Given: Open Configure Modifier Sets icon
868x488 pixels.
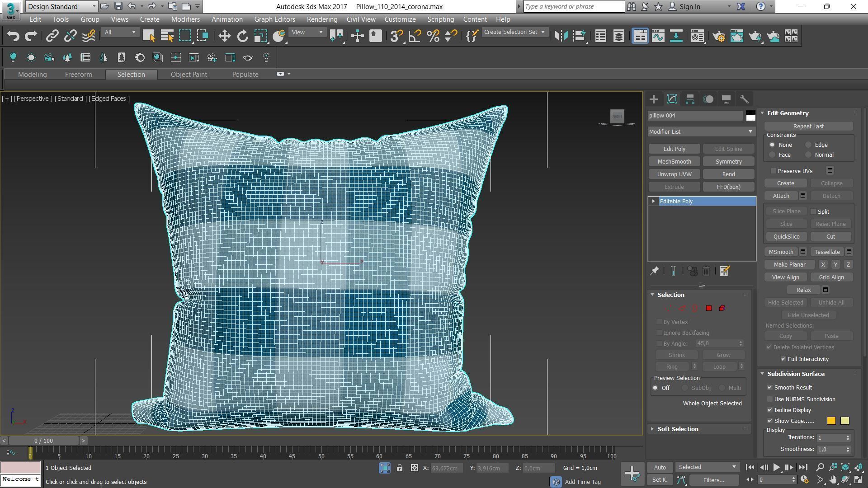Looking at the screenshot, I should pyautogui.click(x=725, y=271).
